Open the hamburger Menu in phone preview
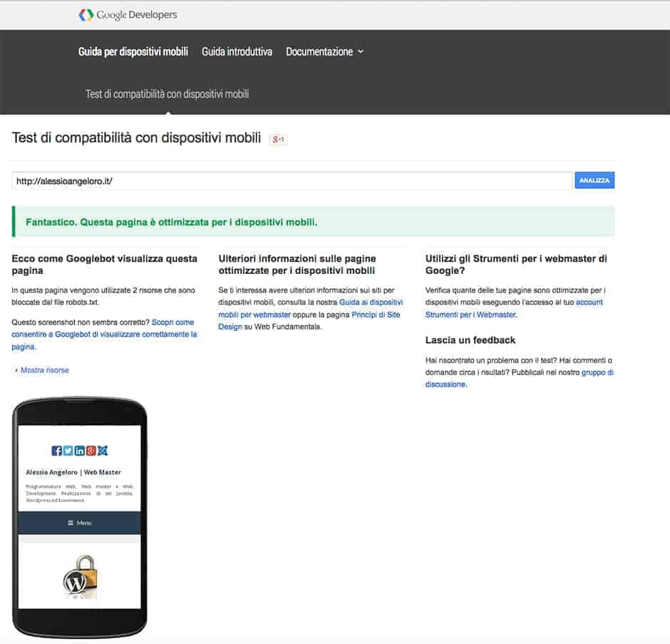 click(79, 523)
